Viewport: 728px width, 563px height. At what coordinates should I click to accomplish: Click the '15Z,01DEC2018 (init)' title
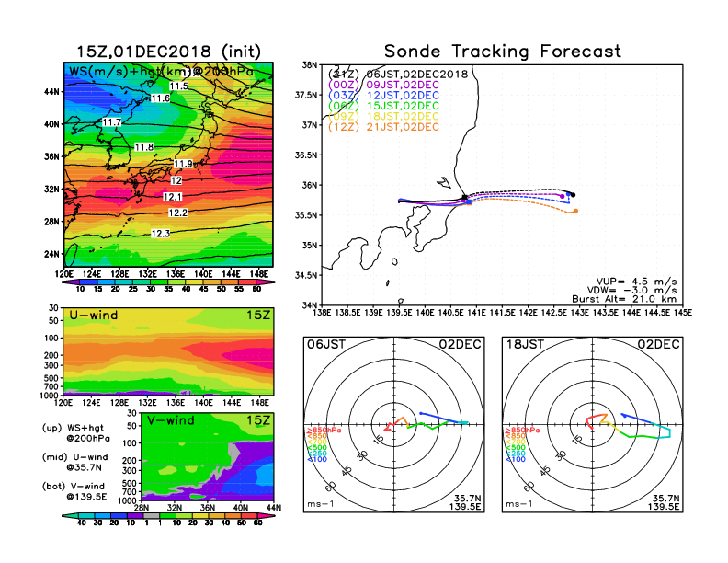tap(168, 52)
